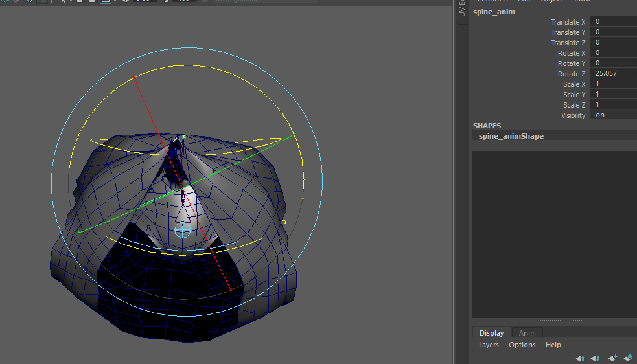This screenshot has height=364, width=637.
Task: Click the Translate X value field
Action: click(x=613, y=21)
